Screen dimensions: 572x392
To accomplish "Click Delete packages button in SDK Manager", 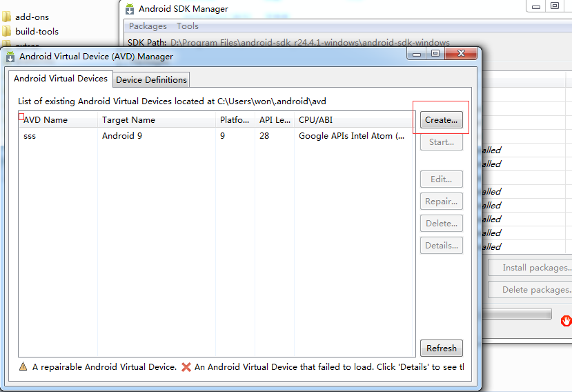I will (530, 290).
